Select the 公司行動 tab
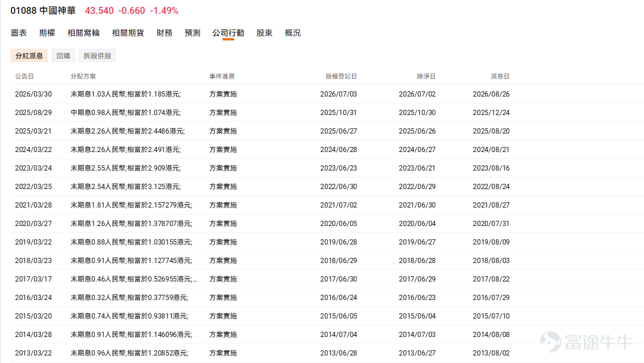Image resolution: width=644 pixels, height=363 pixels. tap(228, 33)
